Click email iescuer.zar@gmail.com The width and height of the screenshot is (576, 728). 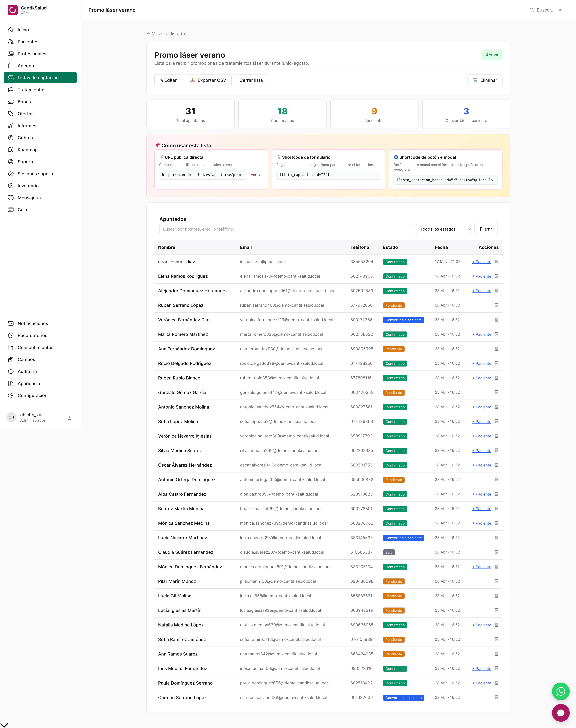pyautogui.click(x=262, y=262)
